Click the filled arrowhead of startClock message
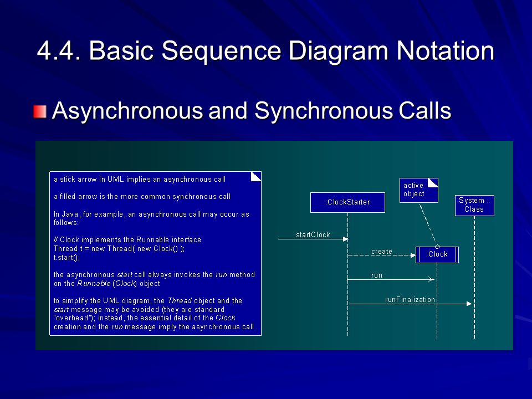Image resolution: width=532 pixels, height=399 pixels. (x=345, y=239)
